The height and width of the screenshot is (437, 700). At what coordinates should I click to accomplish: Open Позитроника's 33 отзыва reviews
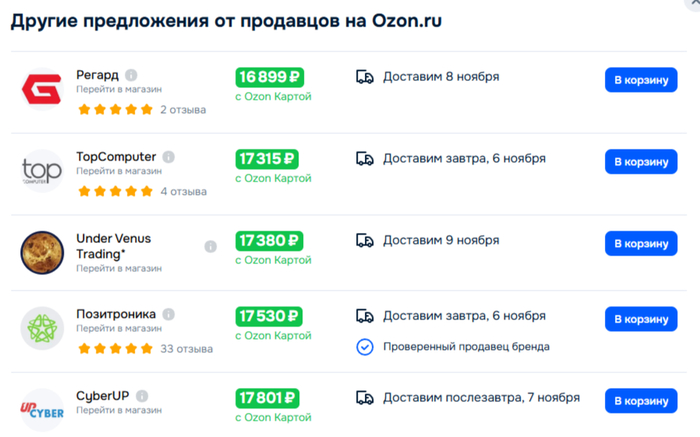coord(187,349)
